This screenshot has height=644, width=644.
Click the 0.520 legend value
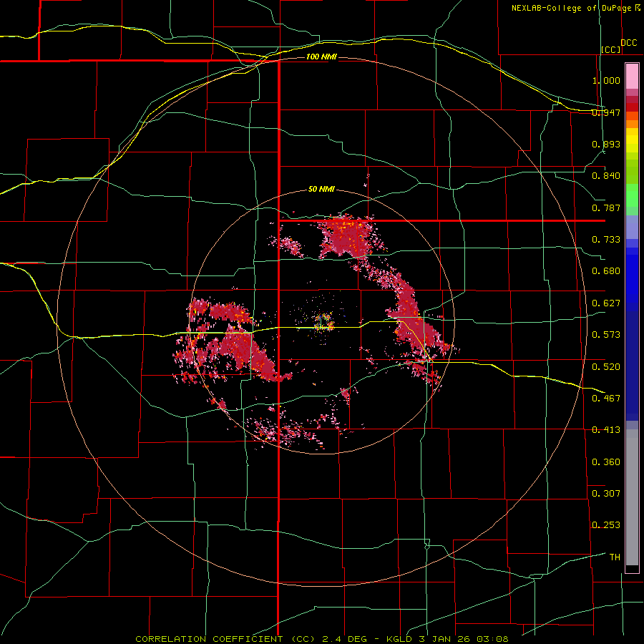(x=606, y=366)
